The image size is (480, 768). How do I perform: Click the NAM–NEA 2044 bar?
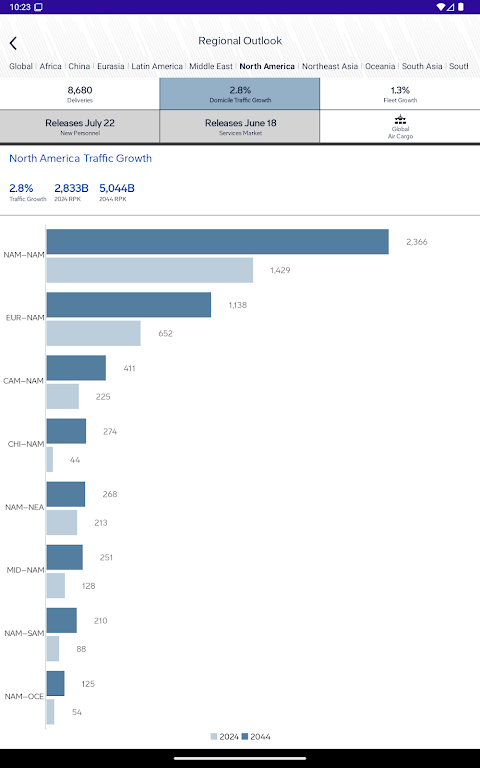click(66, 494)
